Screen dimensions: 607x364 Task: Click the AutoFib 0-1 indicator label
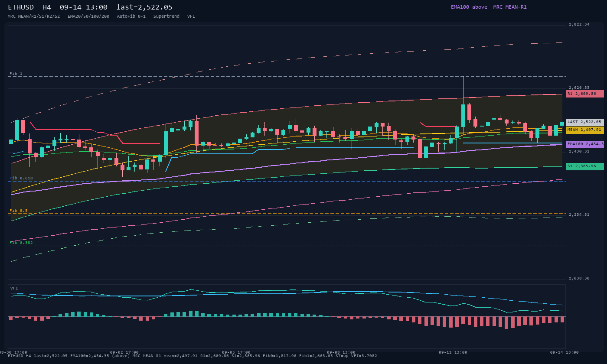[x=131, y=16]
